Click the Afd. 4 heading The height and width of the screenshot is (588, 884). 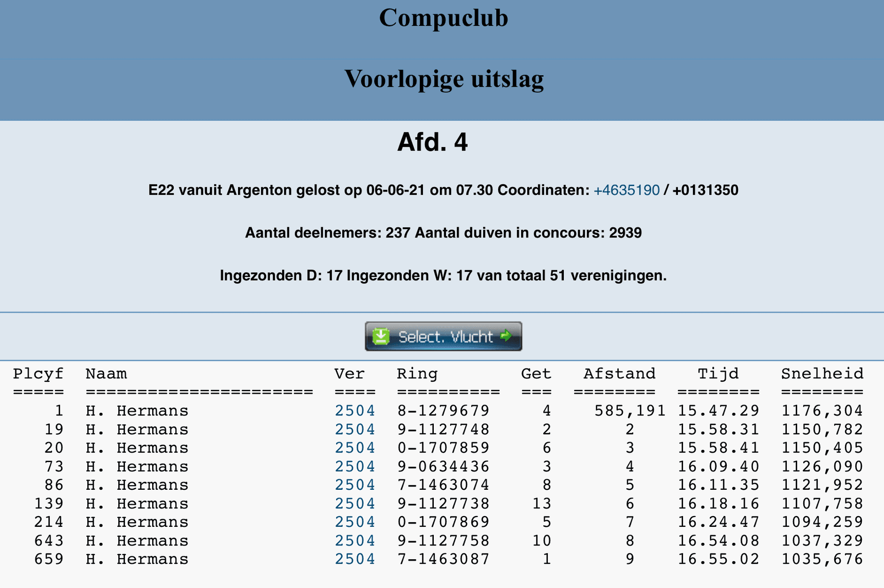coord(432,142)
